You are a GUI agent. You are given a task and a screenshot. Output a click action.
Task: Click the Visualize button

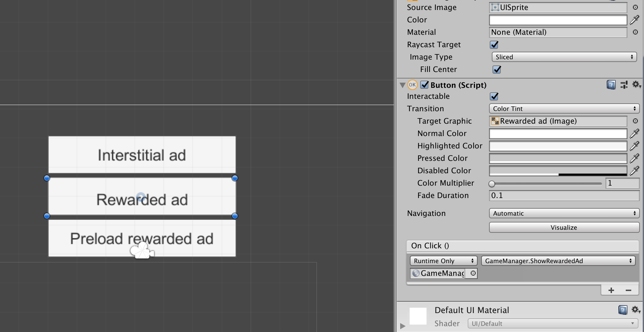pos(564,228)
